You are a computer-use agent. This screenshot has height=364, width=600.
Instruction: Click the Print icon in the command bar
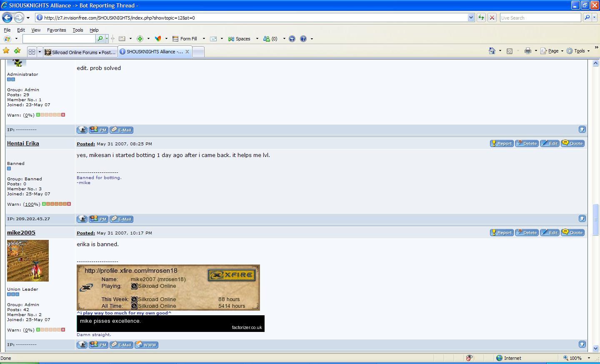click(527, 51)
